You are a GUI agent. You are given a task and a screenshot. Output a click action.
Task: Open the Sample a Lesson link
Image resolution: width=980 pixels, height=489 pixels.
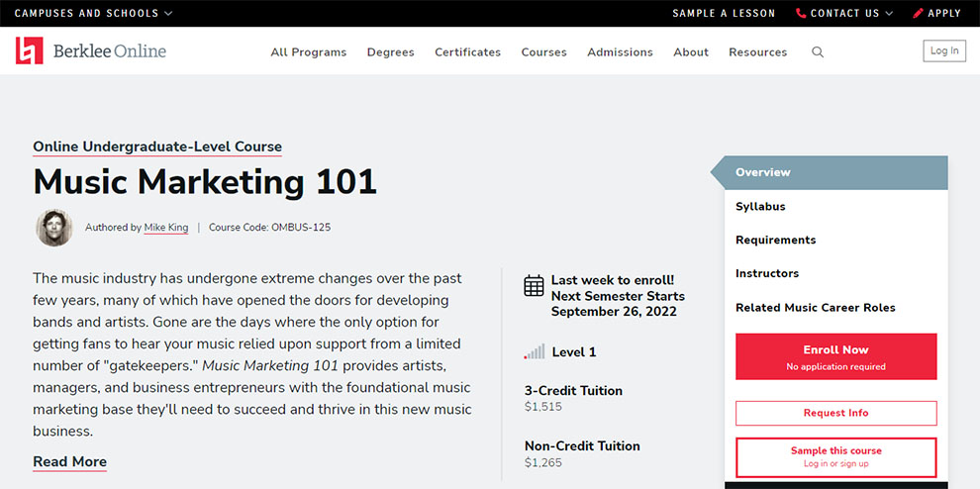tap(724, 13)
